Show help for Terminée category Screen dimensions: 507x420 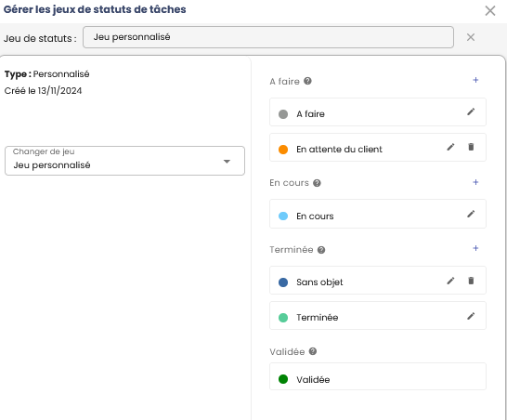point(321,250)
